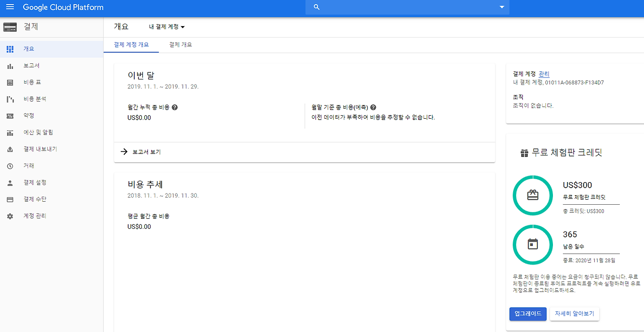
Task: Click the 결제 수단 card icon
Action: (x=10, y=199)
